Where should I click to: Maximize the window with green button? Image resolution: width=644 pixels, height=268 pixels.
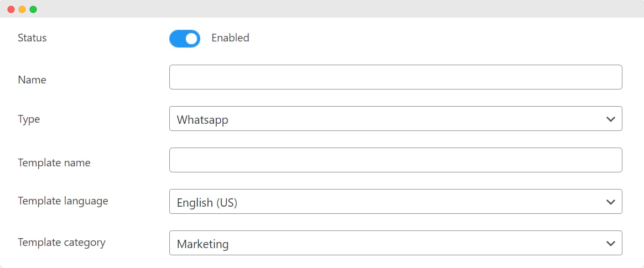pyautogui.click(x=33, y=9)
